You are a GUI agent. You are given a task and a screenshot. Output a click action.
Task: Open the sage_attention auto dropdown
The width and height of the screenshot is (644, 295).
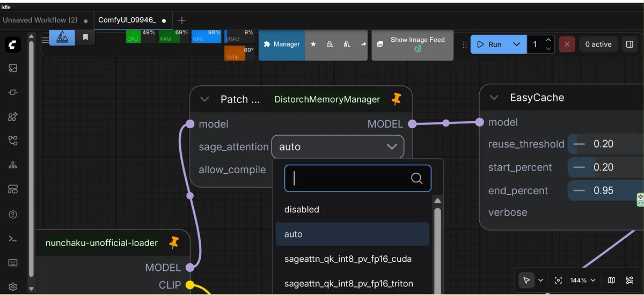(338, 147)
